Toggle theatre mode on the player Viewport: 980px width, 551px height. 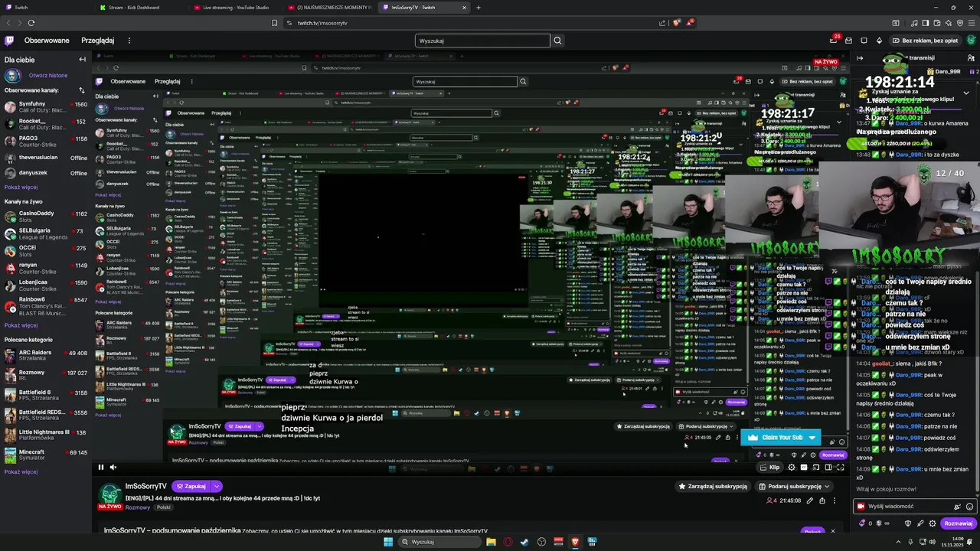(x=828, y=468)
